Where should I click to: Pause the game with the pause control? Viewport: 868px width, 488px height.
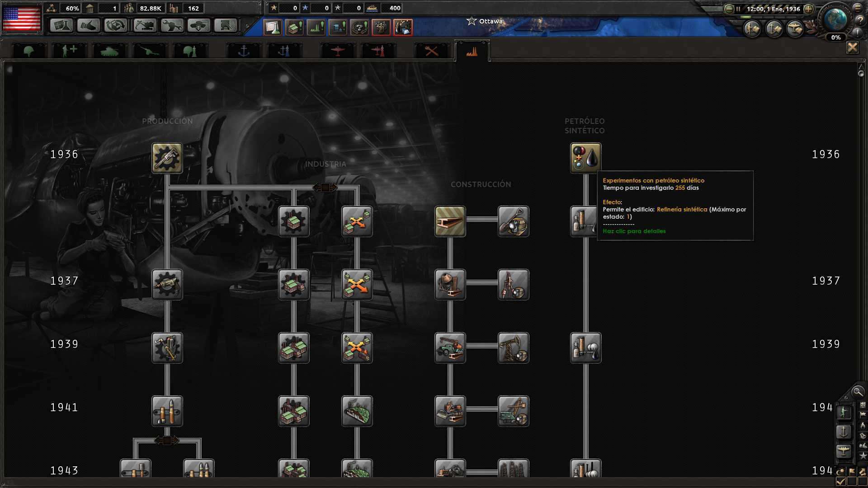tap(739, 8)
